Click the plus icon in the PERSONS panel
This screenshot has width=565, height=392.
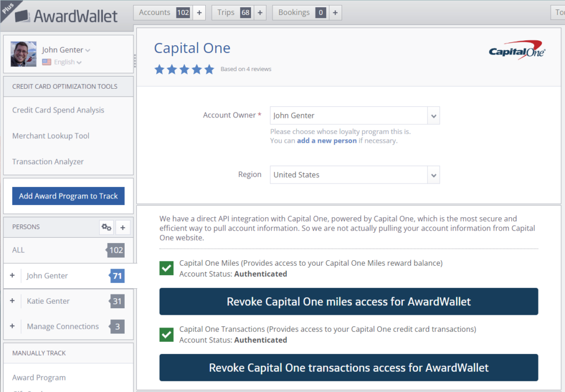pyautogui.click(x=122, y=227)
